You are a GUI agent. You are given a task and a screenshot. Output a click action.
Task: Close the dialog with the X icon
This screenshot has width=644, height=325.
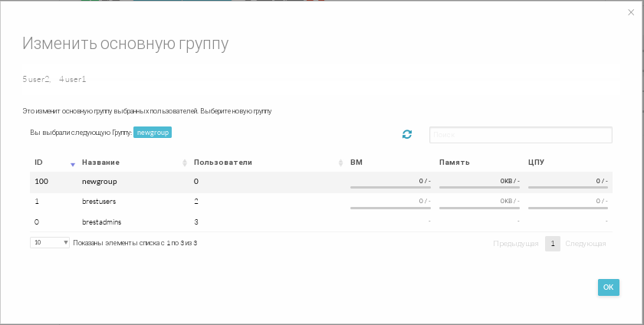tap(631, 12)
